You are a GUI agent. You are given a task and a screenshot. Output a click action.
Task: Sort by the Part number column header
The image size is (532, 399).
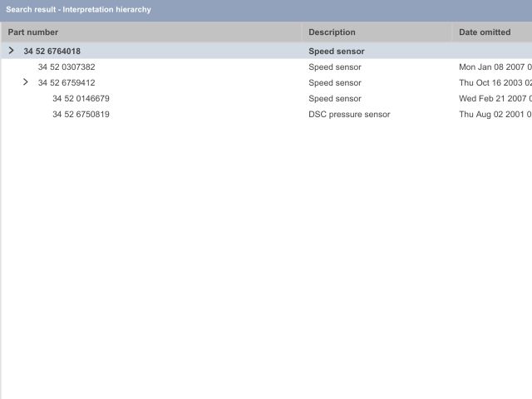pos(33,32)
